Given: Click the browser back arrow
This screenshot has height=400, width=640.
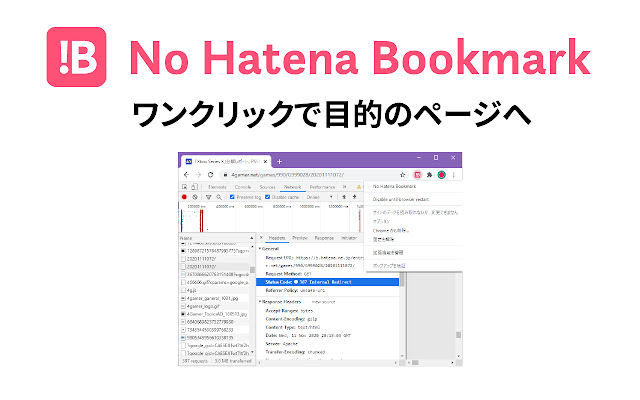Looking at the screenshot, I should [x=187, y=175].
